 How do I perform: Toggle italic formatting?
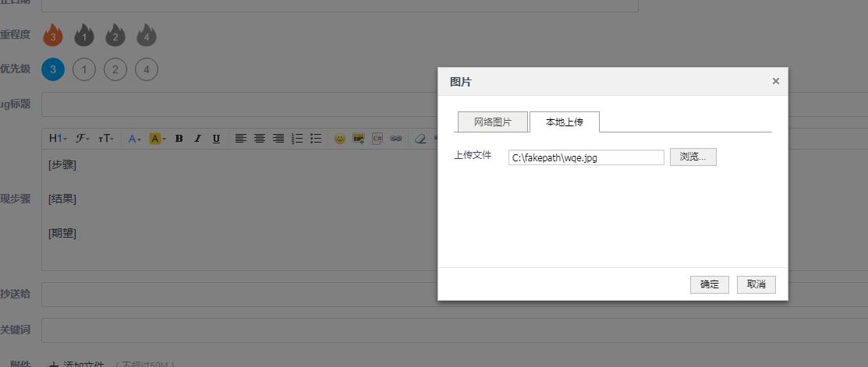197,139
